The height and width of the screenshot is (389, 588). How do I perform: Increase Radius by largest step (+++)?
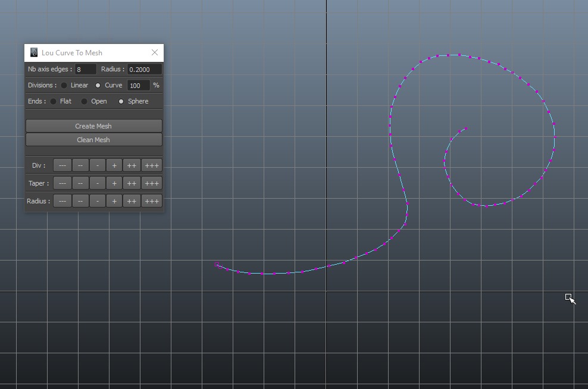pos(152,201)
